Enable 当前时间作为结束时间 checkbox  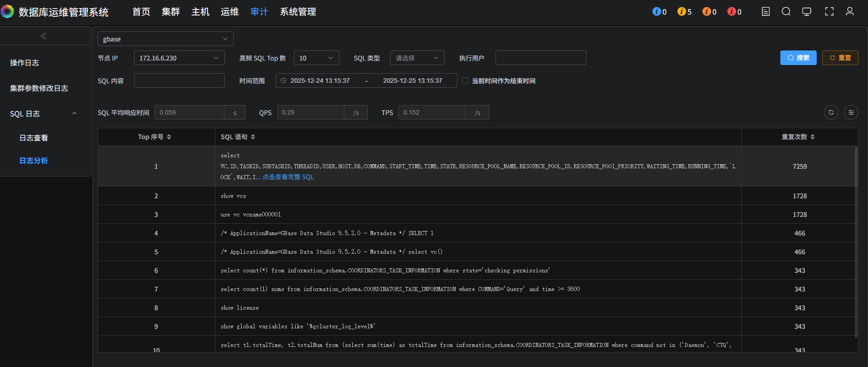click(465, 80)
